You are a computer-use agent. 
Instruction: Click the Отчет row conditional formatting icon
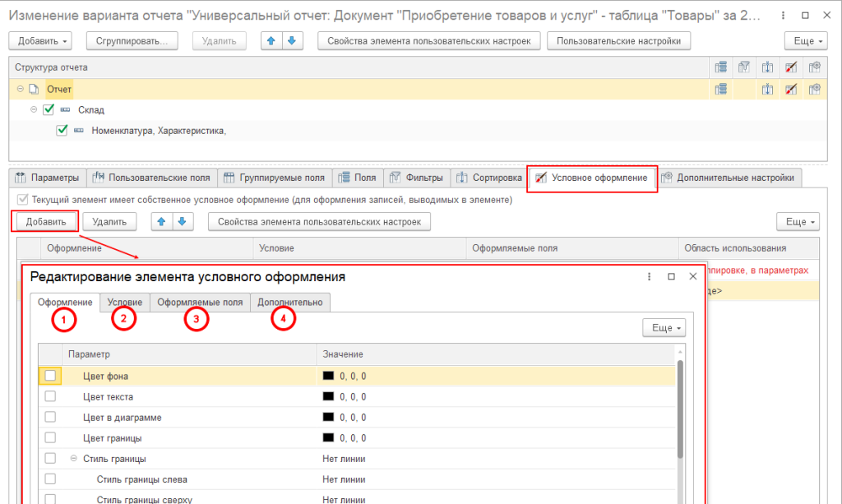coord(791,89)
